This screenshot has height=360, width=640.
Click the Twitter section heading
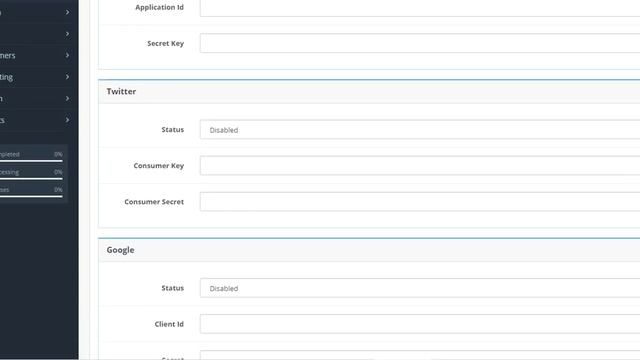pyautogui.click(x=121, y=91)
